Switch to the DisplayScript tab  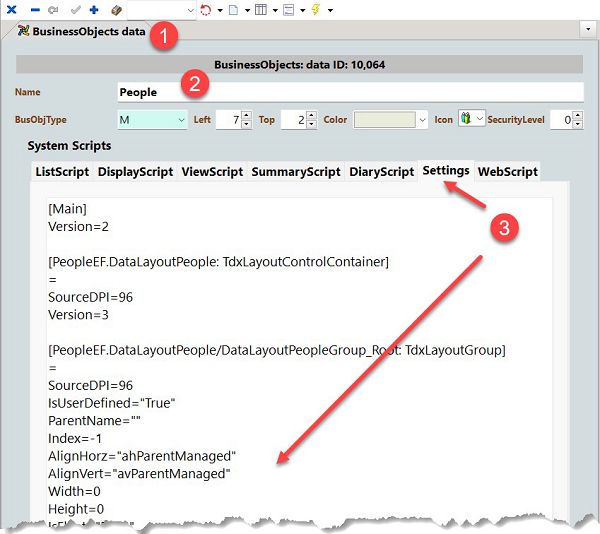click(x=135, y=172)
